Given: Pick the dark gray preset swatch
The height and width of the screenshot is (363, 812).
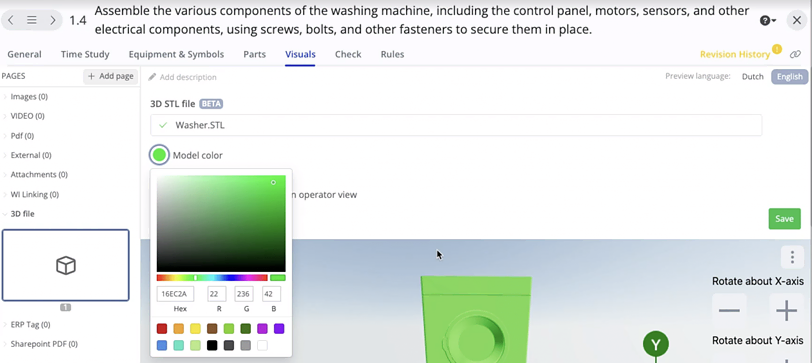Looking at the screenshot, I should pos(229,345).
